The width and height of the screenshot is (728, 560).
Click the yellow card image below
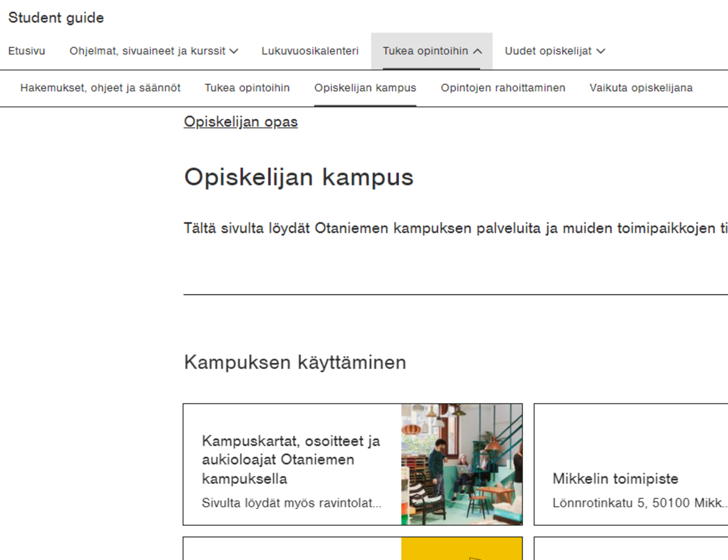pyautogui.click(x=461, y=549)
